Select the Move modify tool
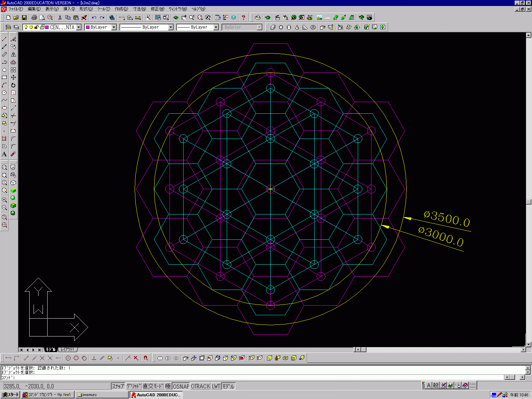532x399 pixels. (13, 77)
